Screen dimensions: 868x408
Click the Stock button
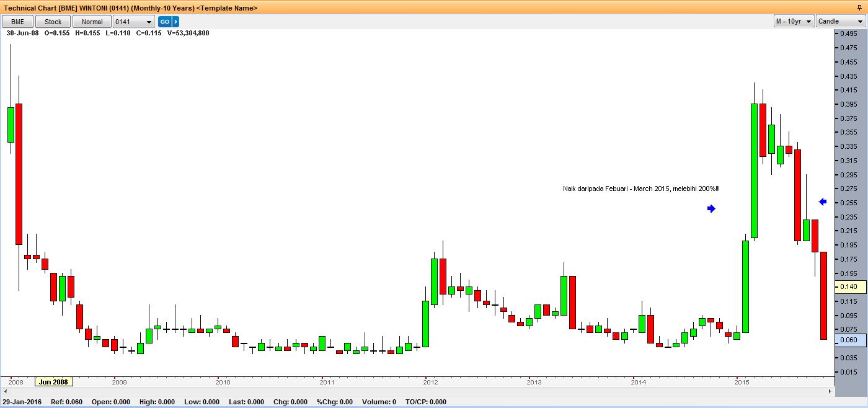pyautogui.click(x=53, y=22)
